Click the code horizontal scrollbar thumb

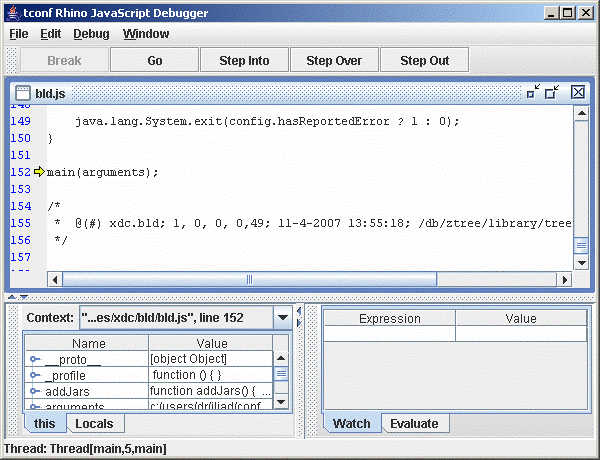click(x=249, y=279)
